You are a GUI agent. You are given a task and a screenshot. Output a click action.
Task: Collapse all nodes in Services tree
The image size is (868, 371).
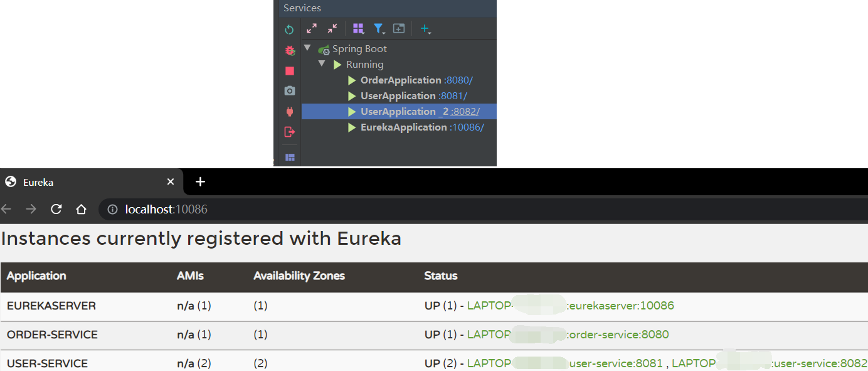pyautogui.click(x=332, y=28)
